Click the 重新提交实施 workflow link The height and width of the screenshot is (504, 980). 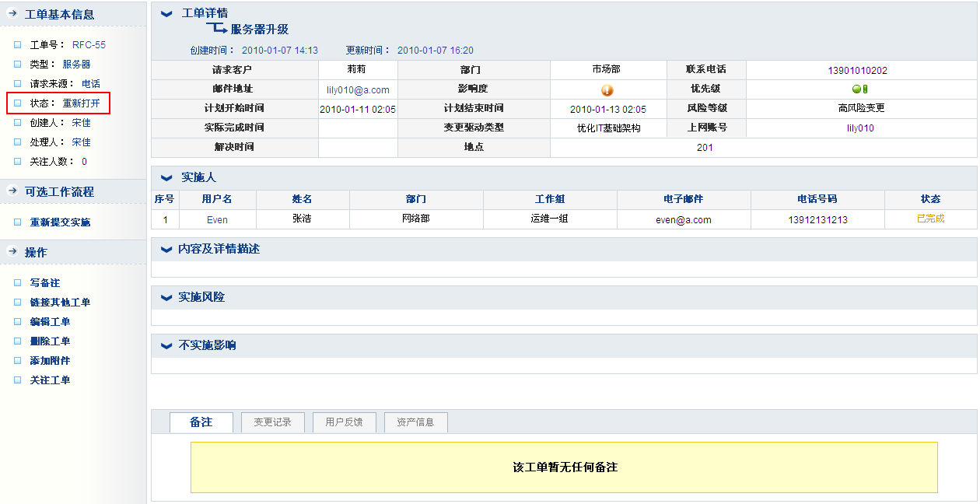coord(60,222)
